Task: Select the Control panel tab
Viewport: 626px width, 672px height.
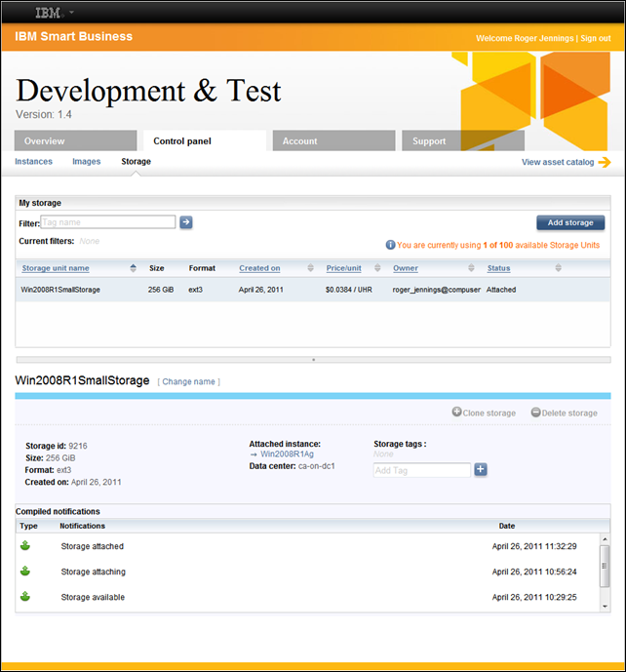Action: point(205,141)
